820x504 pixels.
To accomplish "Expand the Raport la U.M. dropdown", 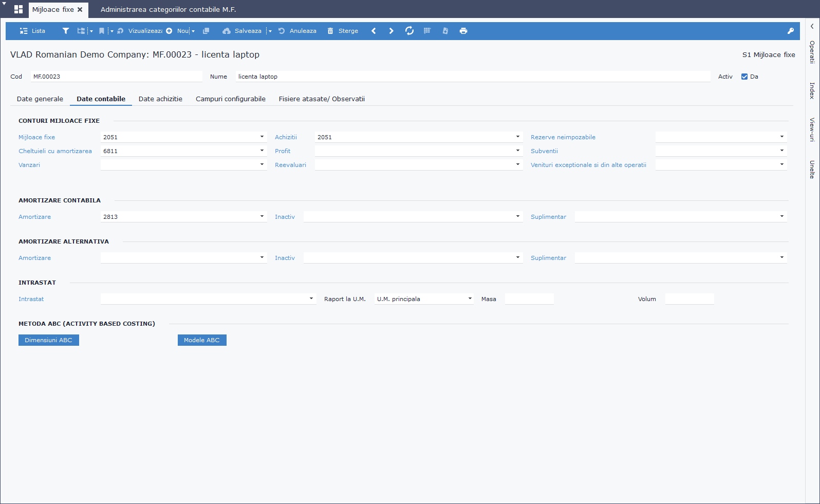I will pos(470,298).
